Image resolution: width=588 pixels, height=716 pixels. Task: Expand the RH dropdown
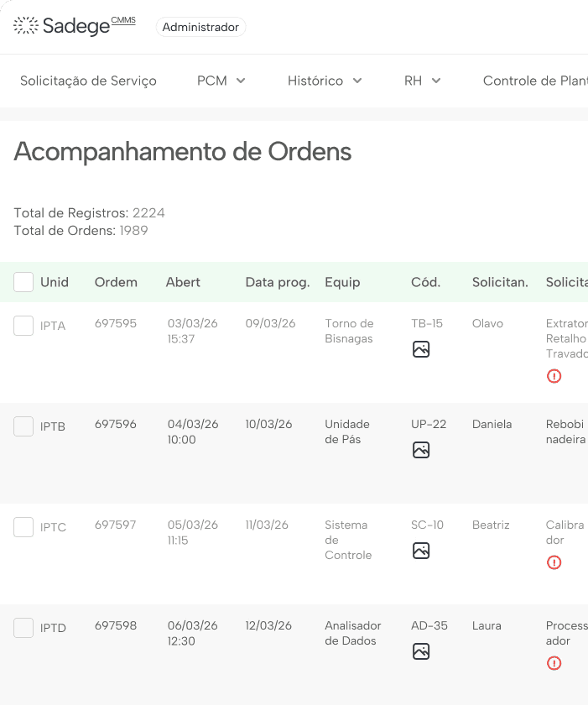coord(423,81)
